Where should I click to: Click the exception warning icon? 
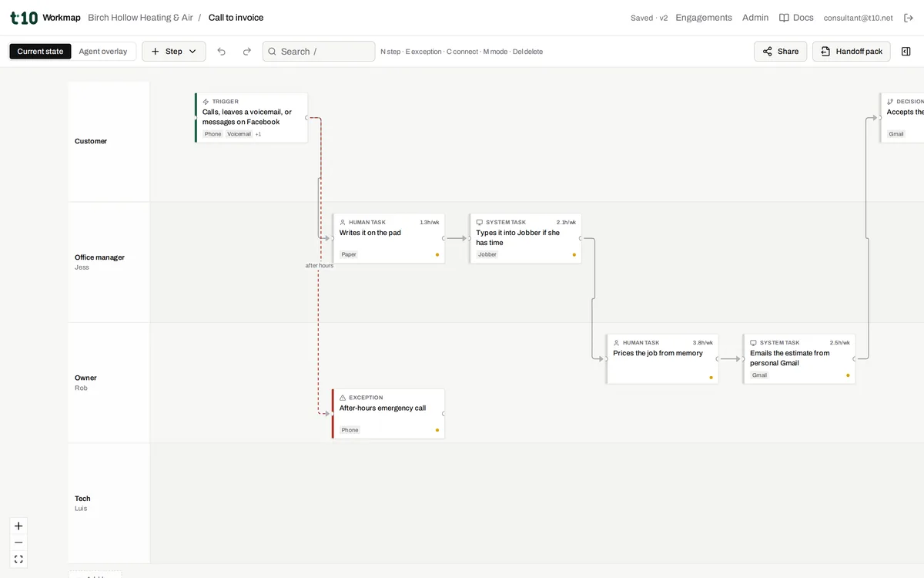pyautogui.click(x=343, y=398)
